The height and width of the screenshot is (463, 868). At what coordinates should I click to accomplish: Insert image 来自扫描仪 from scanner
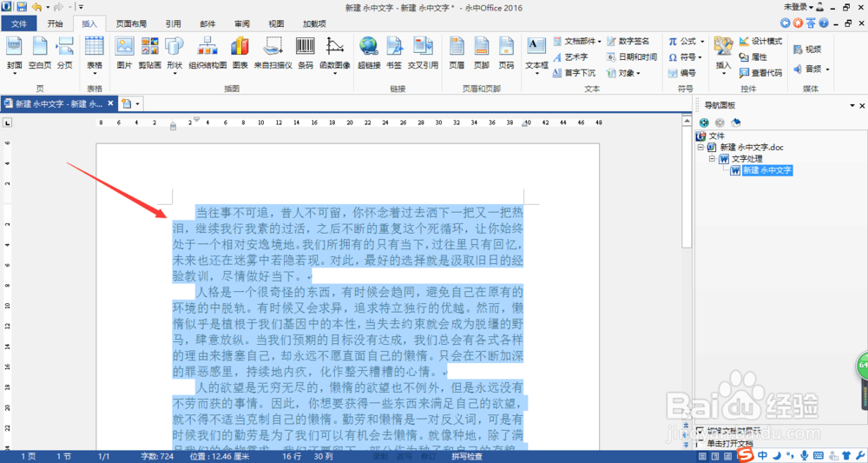click(x=273, y=53)
